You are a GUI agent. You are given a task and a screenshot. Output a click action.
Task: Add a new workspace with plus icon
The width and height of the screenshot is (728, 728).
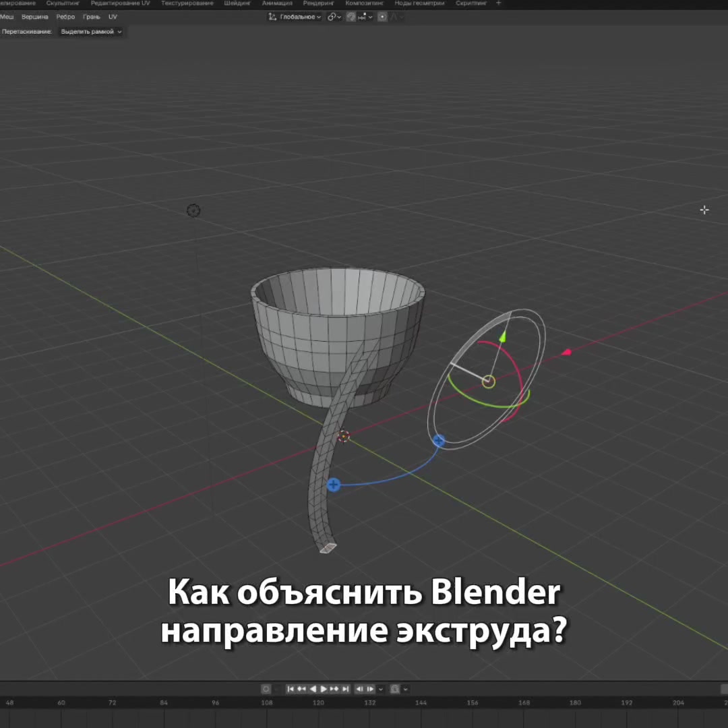tap(499, 3)
